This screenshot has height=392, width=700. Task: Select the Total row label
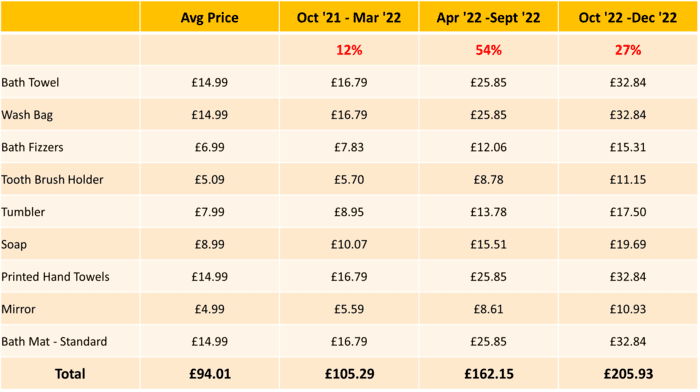(70, 374)
